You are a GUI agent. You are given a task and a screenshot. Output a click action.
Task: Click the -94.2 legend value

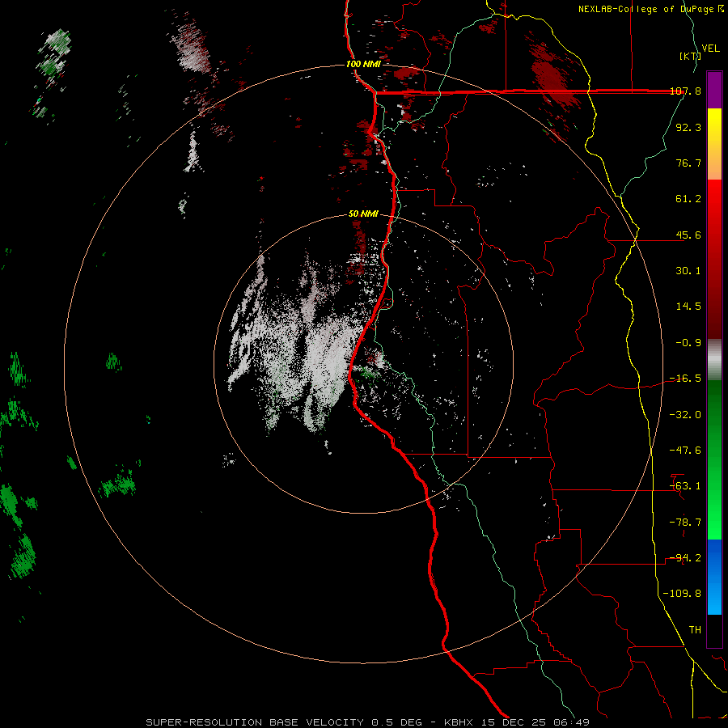685,558
